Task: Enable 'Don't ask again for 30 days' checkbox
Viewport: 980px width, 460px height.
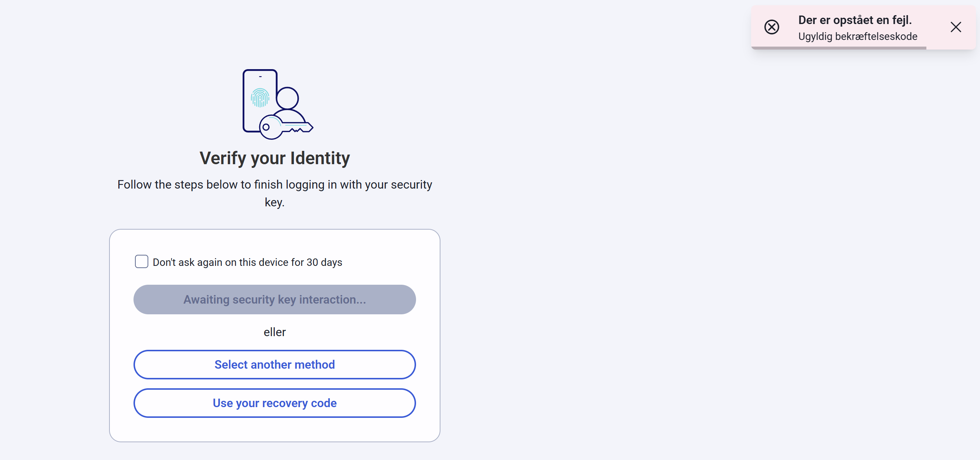Action: [142, 261]
